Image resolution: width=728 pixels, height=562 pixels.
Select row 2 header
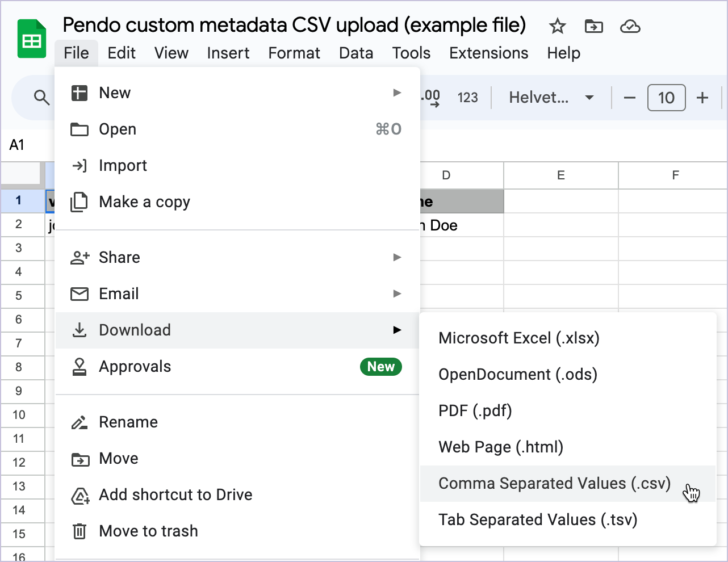pyautogui.click(x=22, y=224)
